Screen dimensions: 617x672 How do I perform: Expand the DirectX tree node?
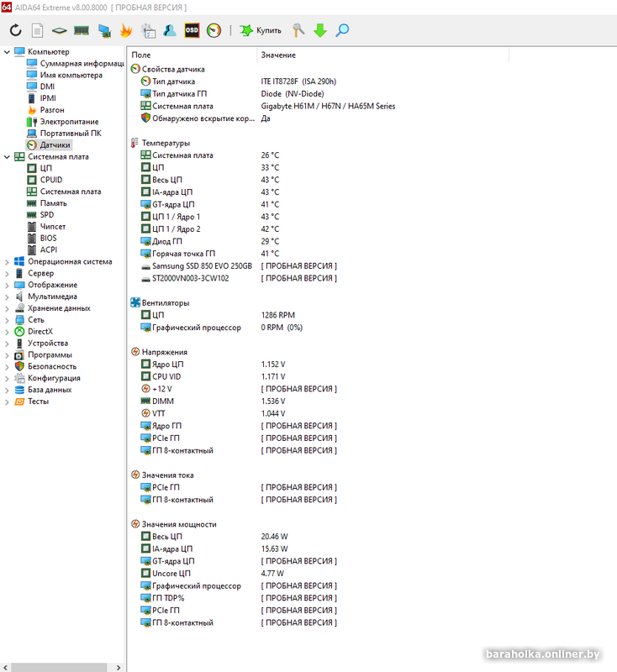click(7, 332)
